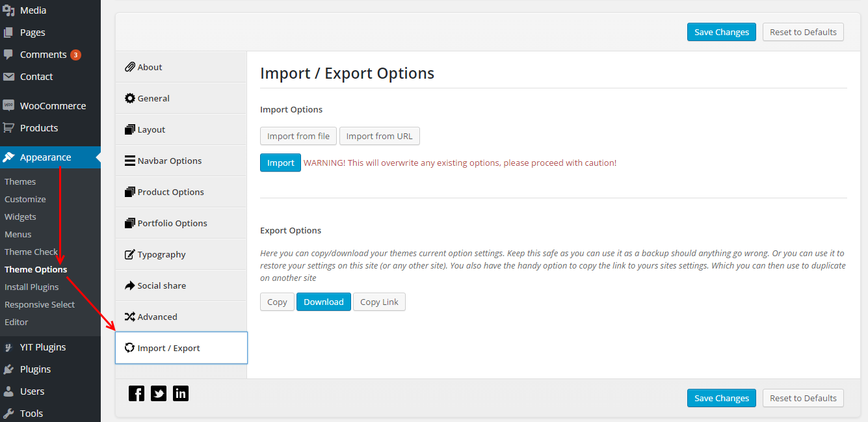Click the Typography edit pencil icon
Viewport: 868px width, 422px height.
(130, 254)
